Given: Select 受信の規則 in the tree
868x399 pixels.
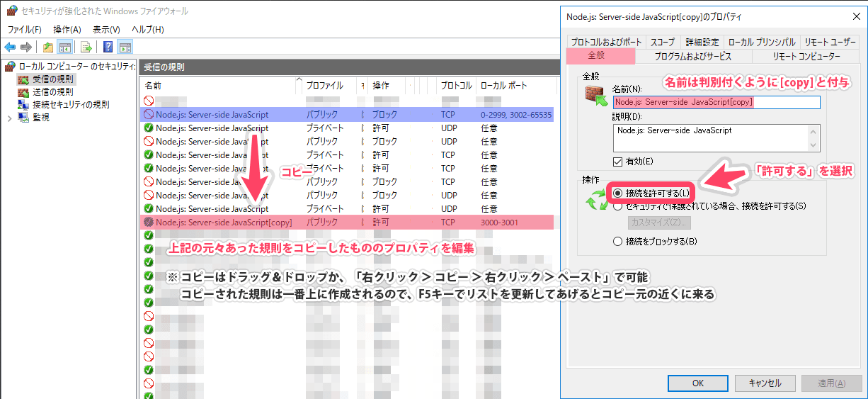Looking at the screenshot, I should point(53,79).
